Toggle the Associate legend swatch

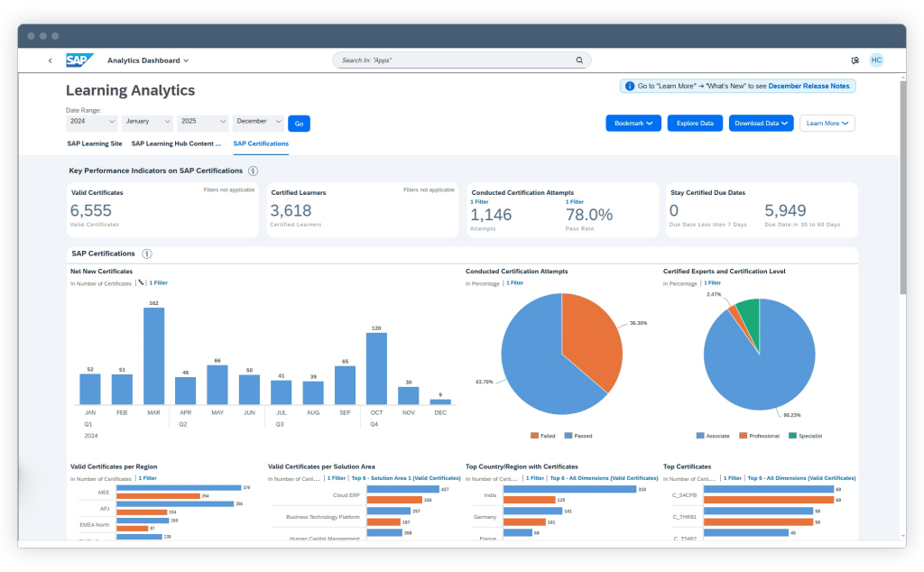pyautogui.click(x=700, y=436)
